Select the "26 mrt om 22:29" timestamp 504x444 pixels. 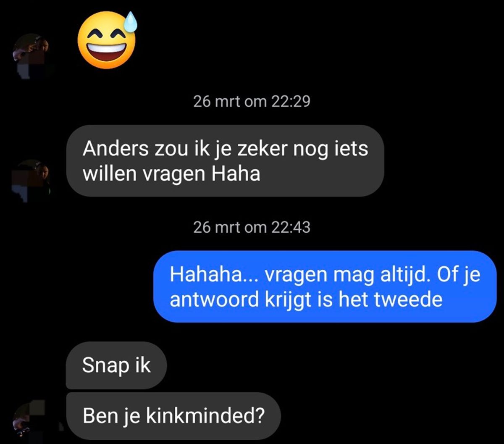tap(252, 101)
